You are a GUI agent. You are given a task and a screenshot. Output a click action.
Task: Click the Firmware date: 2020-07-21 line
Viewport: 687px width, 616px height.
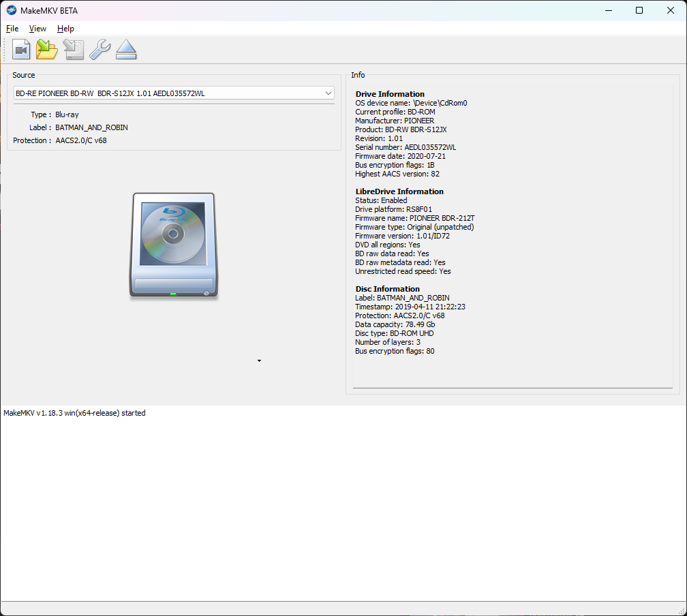coord(401,156)
